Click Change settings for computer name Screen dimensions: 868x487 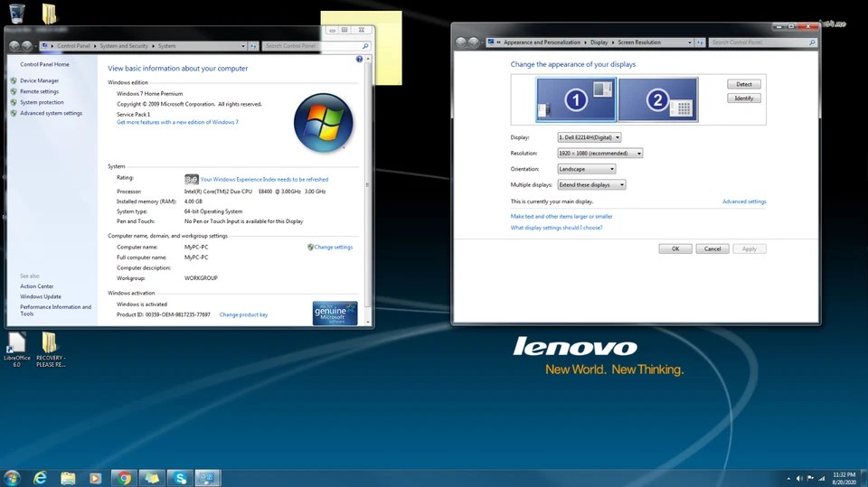click(x=334, y=248)
